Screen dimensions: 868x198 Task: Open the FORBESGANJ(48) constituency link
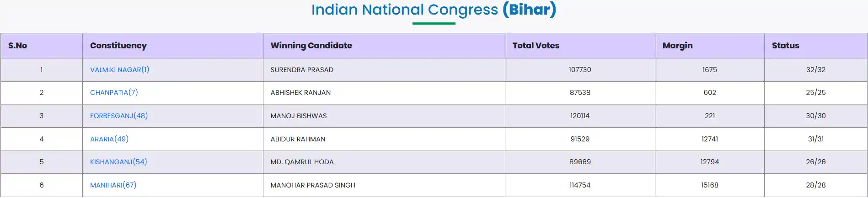[x=119, y=116]
